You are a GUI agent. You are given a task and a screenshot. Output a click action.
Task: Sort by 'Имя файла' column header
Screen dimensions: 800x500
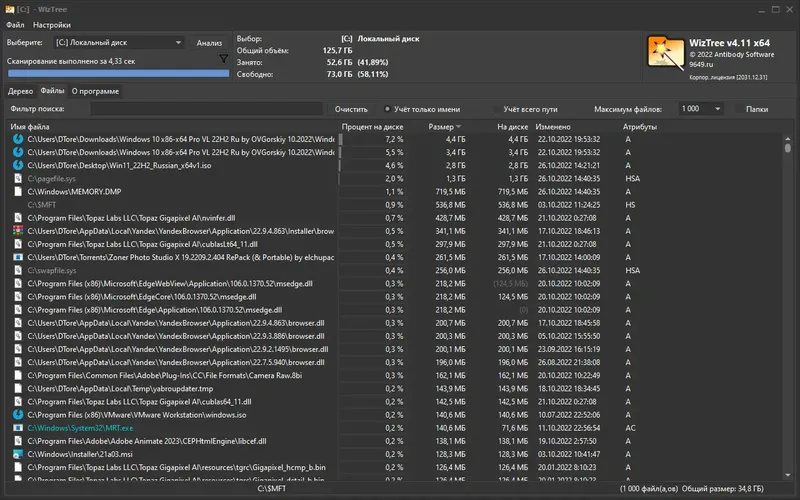[x=30, y=127]
